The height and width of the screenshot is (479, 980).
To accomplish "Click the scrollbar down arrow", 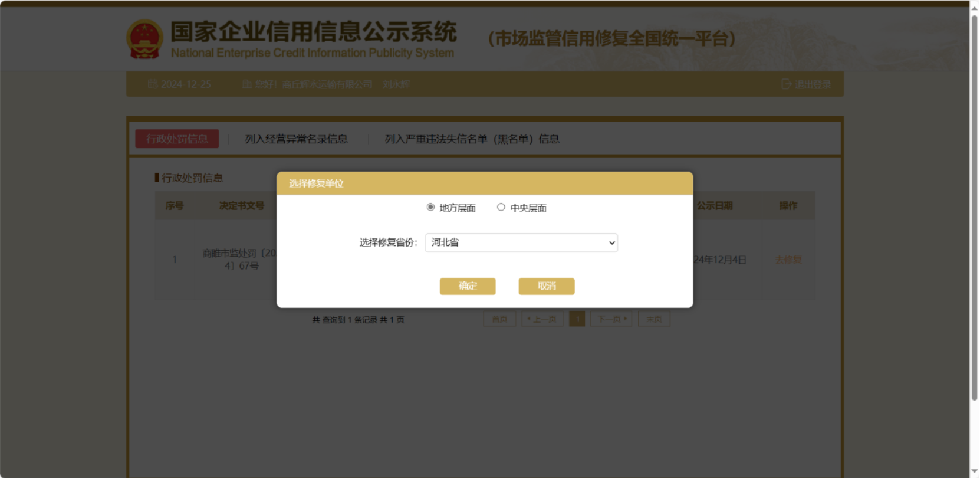I will pos(975,473).
